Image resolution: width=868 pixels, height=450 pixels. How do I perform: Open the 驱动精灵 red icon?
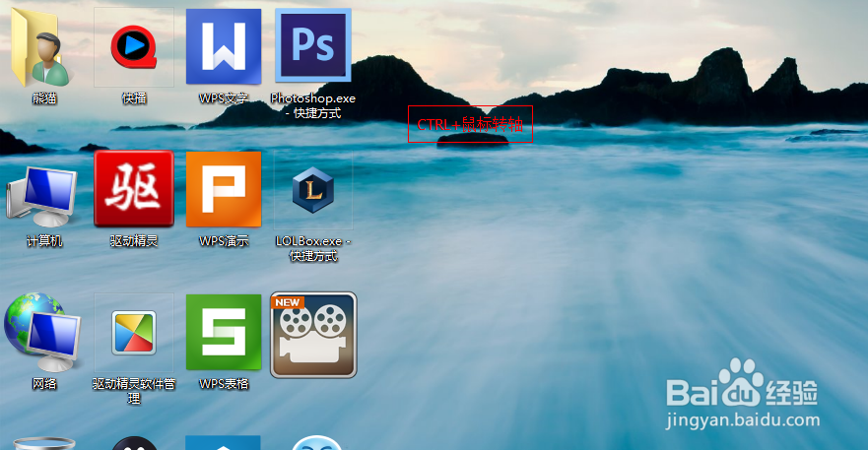(x=134, y=189)
